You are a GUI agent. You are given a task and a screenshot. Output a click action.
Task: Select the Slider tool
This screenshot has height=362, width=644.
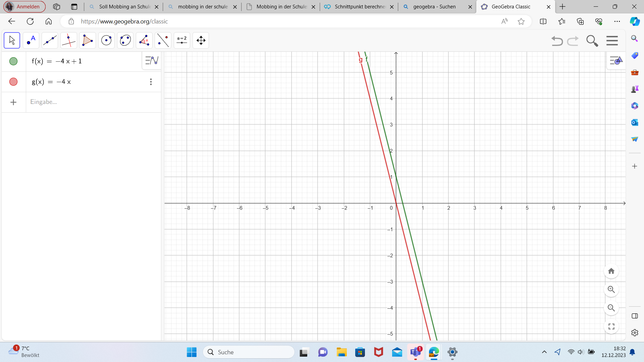(x=182, y=41)
